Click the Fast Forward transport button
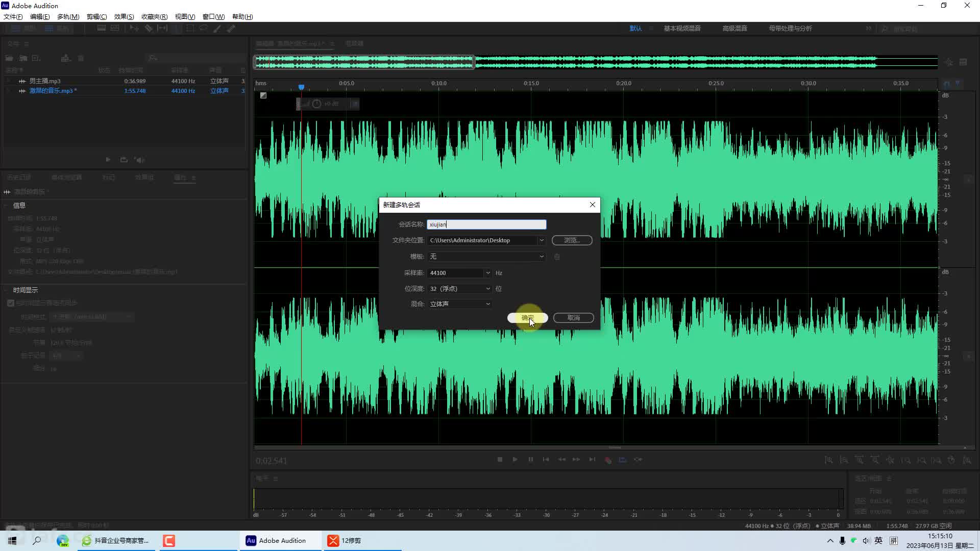This screenshot has width=980, height=551. [576, 460]
